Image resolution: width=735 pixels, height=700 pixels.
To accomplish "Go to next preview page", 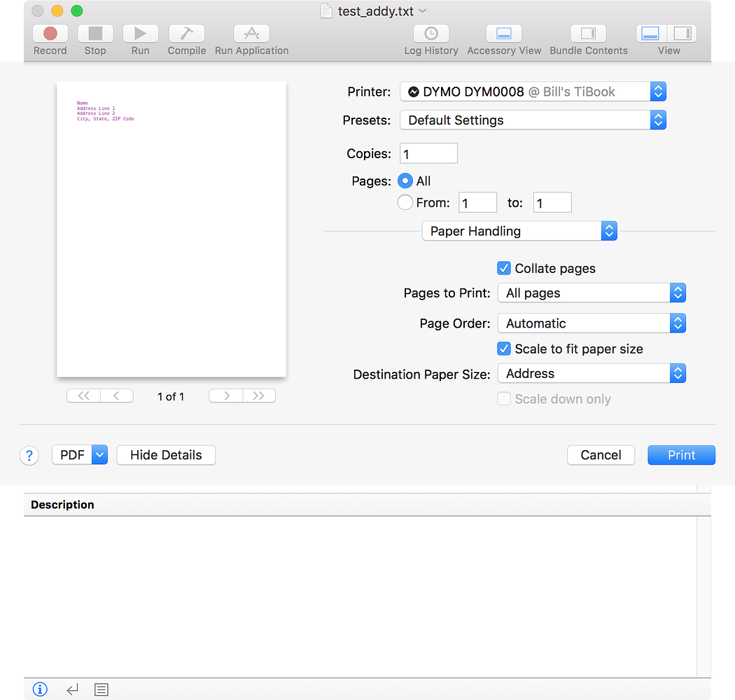I will click(x=226, y=395).
